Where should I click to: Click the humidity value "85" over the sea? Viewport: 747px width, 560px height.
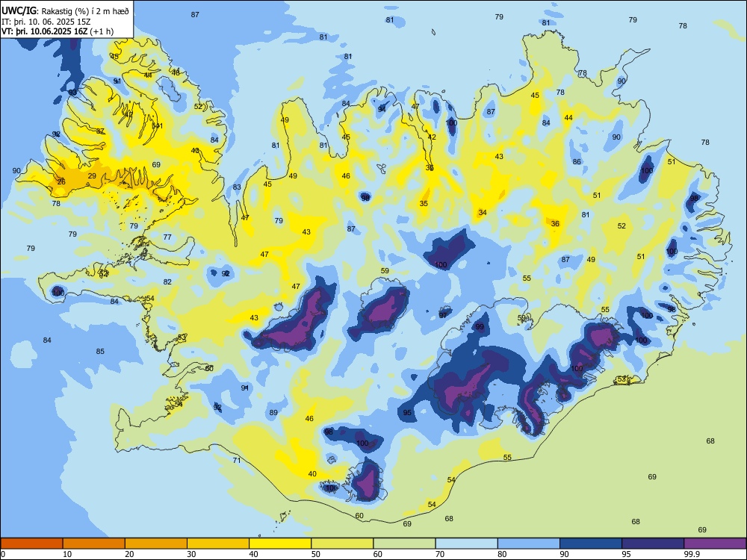pyautogui.click(x=100, y=352)
